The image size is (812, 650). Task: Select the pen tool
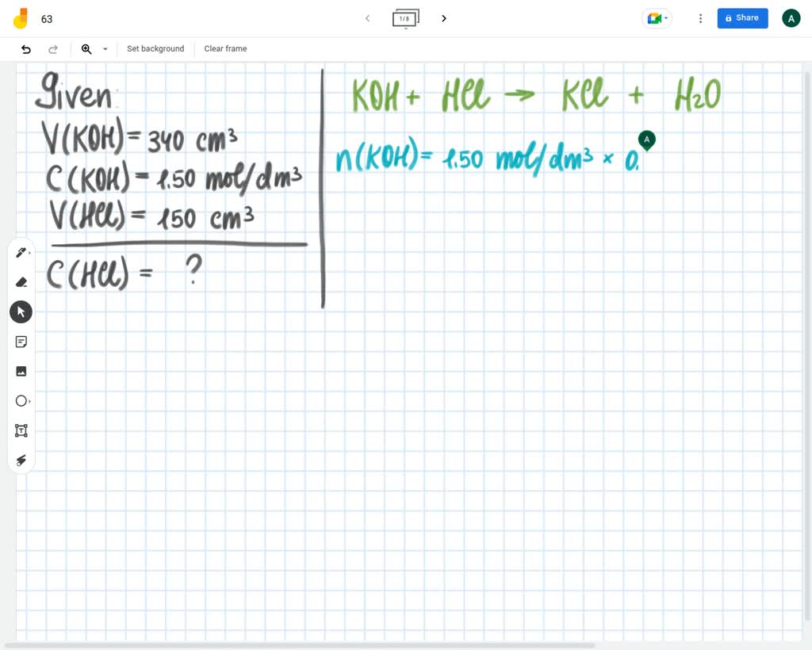pos(19,252)
